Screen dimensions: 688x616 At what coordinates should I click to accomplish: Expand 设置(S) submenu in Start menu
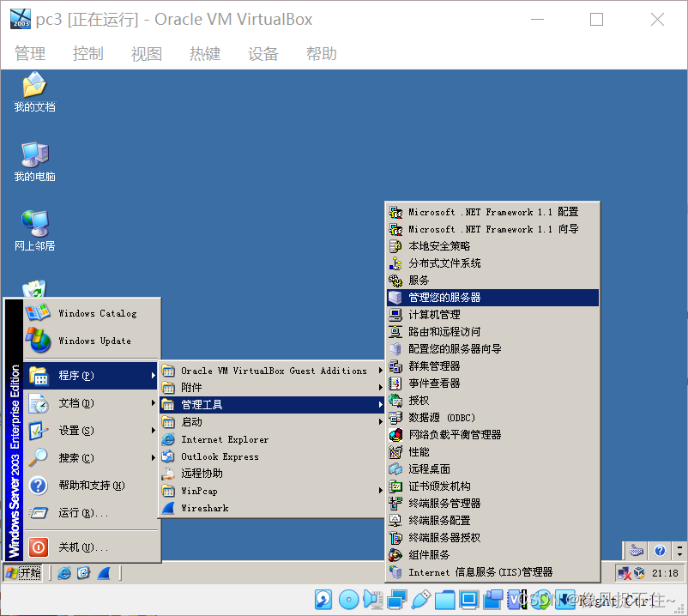pyautogui.click(x=92, y=431)
